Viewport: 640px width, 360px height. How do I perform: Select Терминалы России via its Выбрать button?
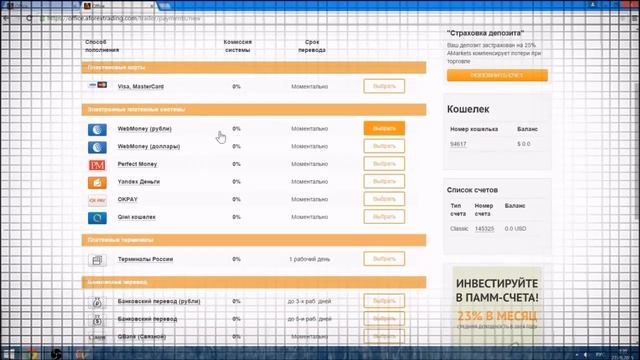pos(384,259)
